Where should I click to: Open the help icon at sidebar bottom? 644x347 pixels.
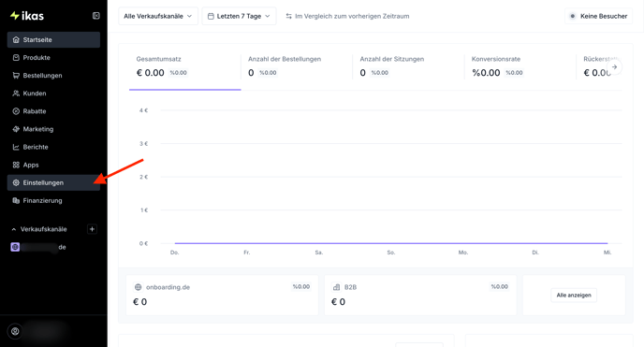point(15,331)
